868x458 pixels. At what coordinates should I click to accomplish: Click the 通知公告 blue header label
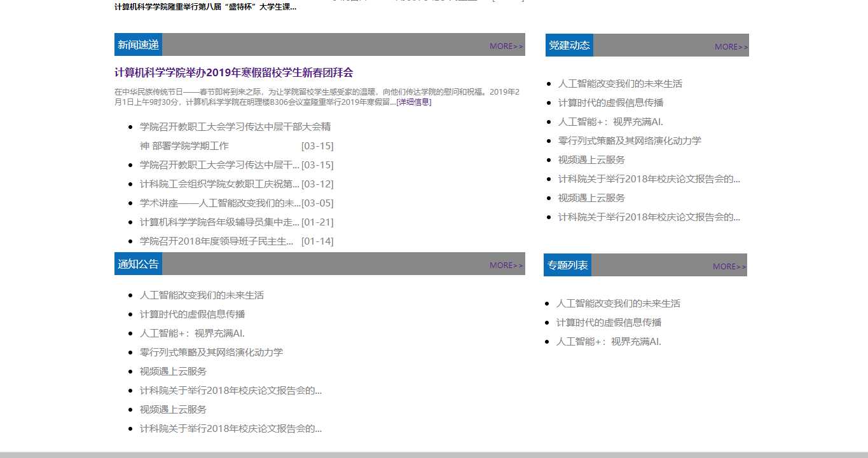[138, 264]
